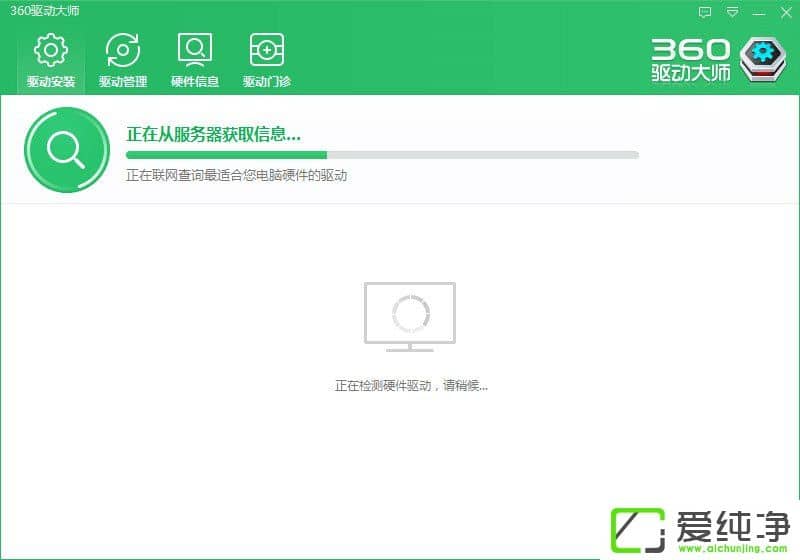Viewport: 800px width, 560px height.
Task: Click the 正在检测硬件驱动，请稍候 message
Action: (x=411, y=386)
